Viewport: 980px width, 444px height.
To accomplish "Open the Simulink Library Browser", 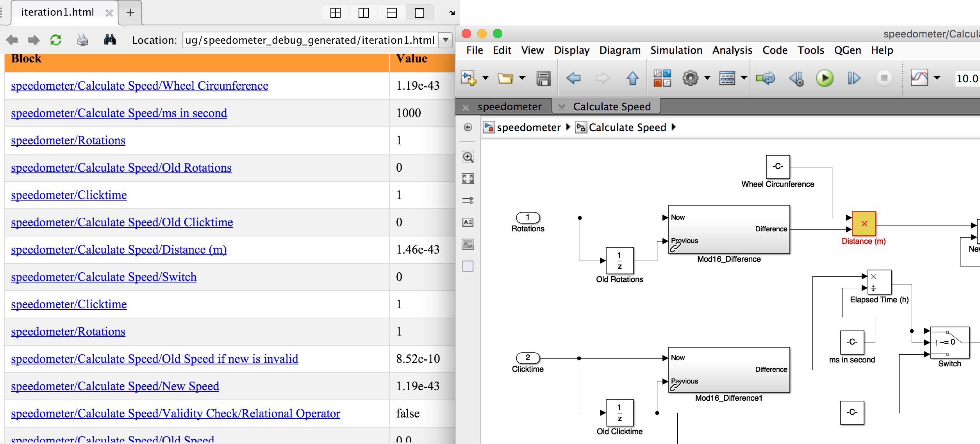I will [662, 78].
